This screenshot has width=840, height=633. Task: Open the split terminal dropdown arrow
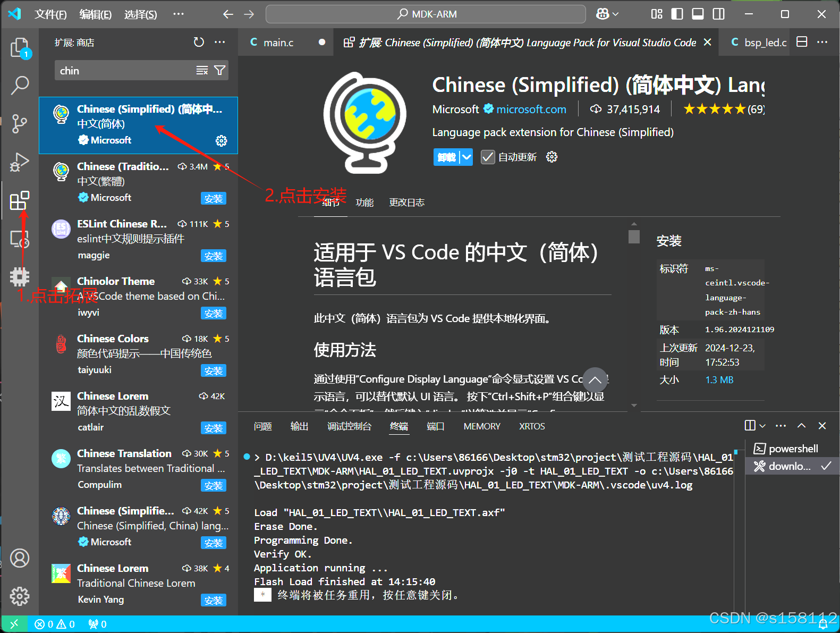[x=763, y=426]
